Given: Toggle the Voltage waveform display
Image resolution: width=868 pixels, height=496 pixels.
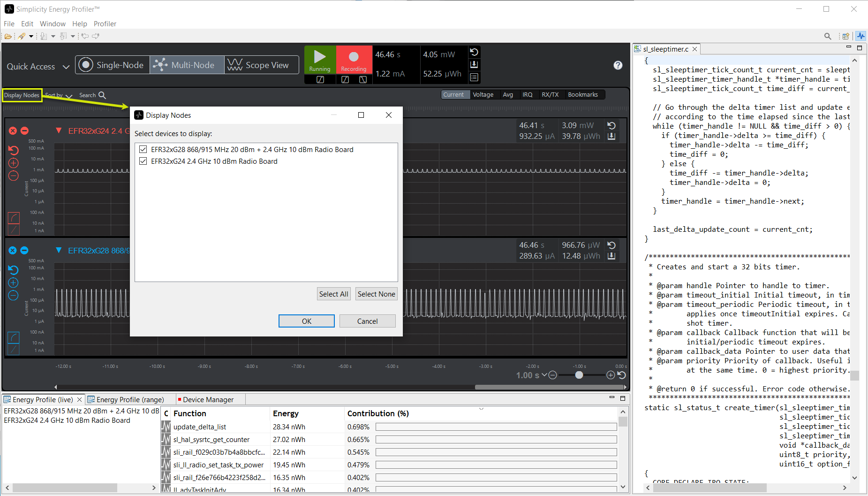Looking at the screenshot, I should 483,95.
